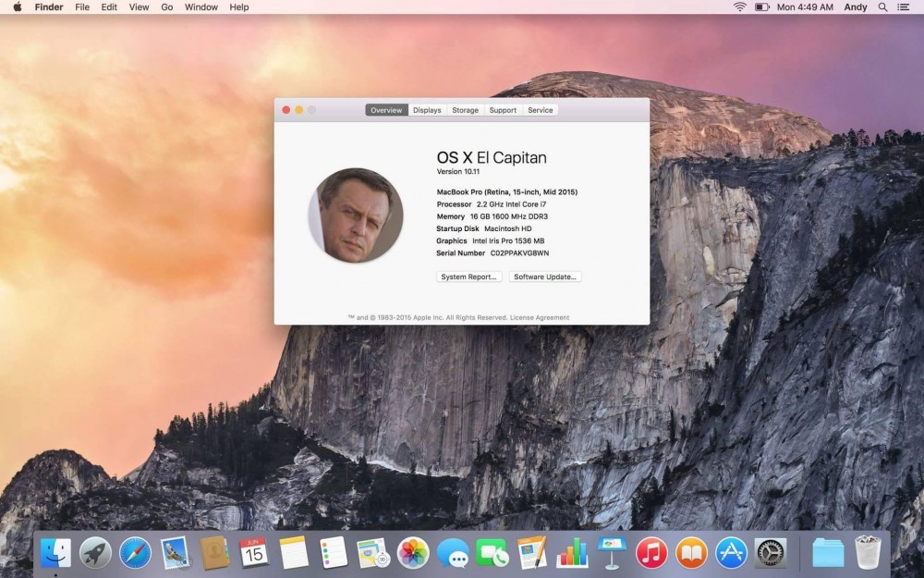The width and height of the screenshot is (924, 578).
Task: Open Keynote podium icon in dock
Action: pyautogui.click(x=612, y=553)
